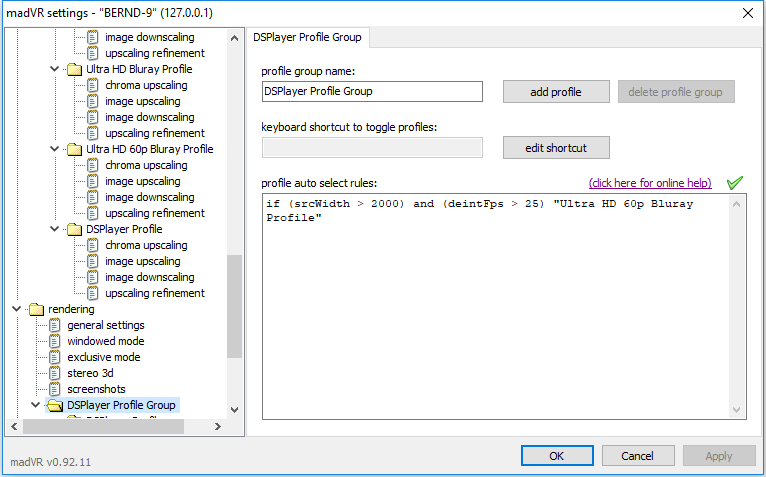Open the exclusive mode page
Screen dimensions: 766x477
104,357
